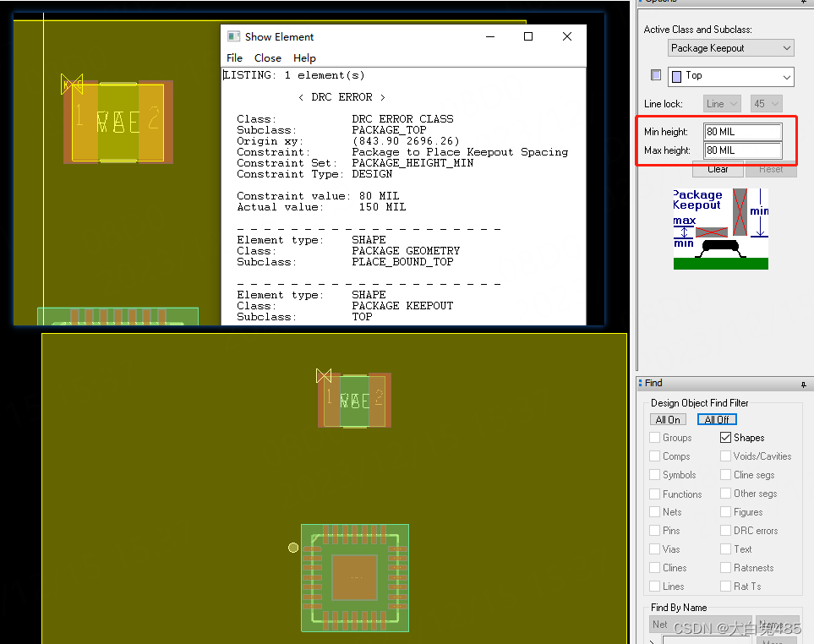Screen dimensions: 814x644
Task: Click inside the Min height input field
Action: (742, 132)
